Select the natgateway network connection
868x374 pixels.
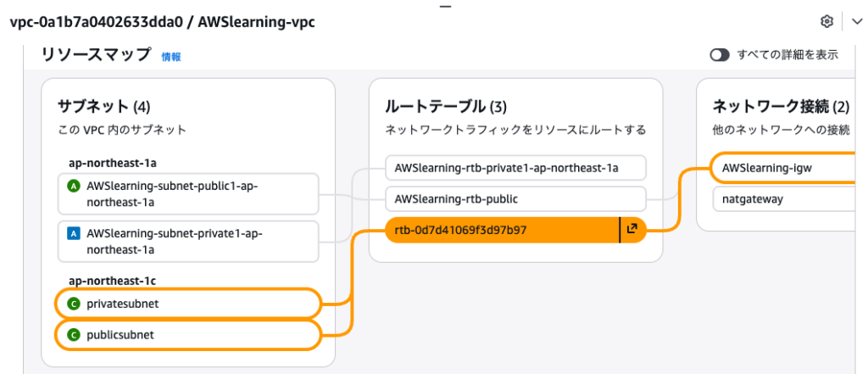coord(780,199)
